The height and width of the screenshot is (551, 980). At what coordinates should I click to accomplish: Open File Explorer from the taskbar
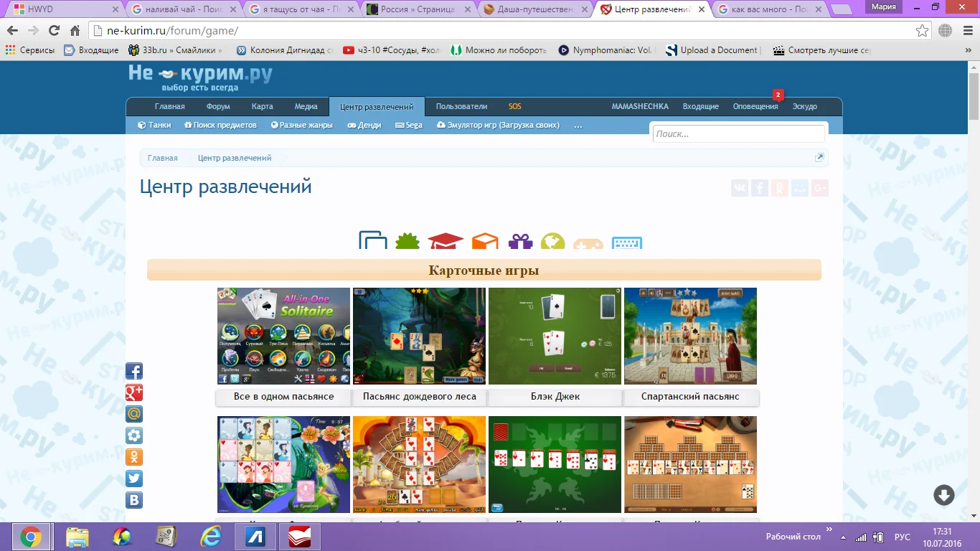77,537
